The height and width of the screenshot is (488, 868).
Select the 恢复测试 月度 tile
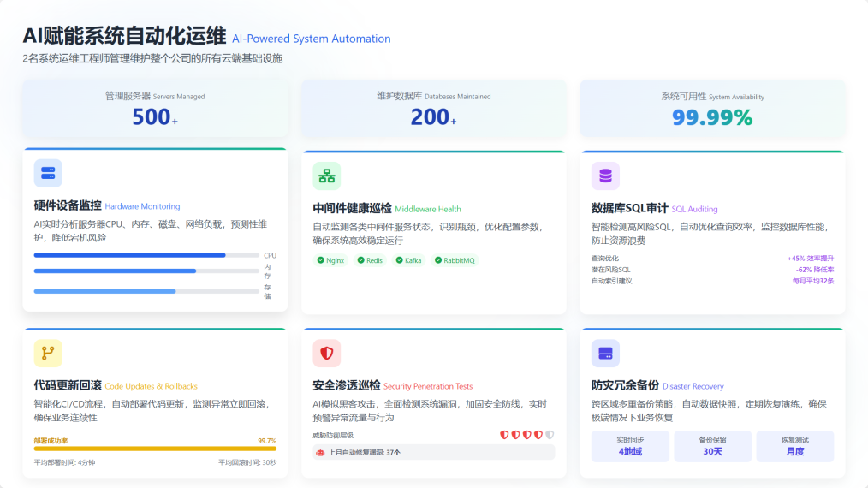[x=794, y=446]
